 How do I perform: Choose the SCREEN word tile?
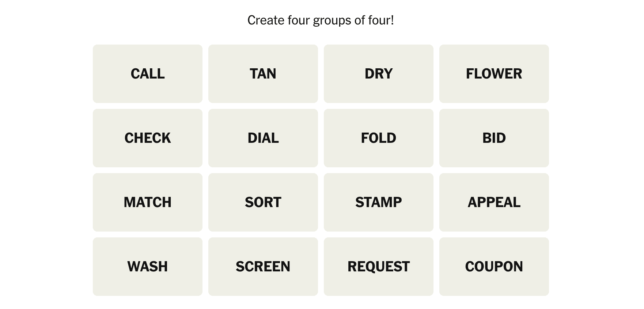tap(263, 267)
